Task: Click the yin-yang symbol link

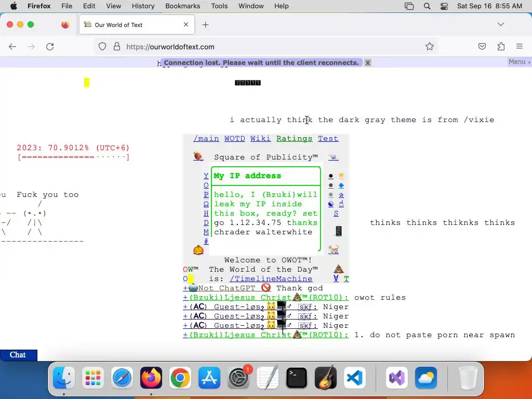Action: click(331, 204)
